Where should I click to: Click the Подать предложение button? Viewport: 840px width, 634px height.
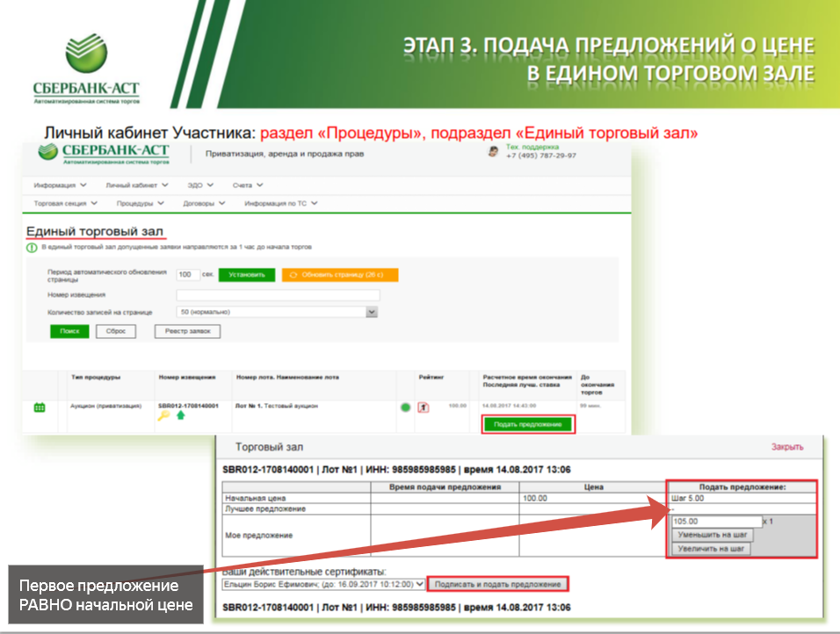(528, 424)
